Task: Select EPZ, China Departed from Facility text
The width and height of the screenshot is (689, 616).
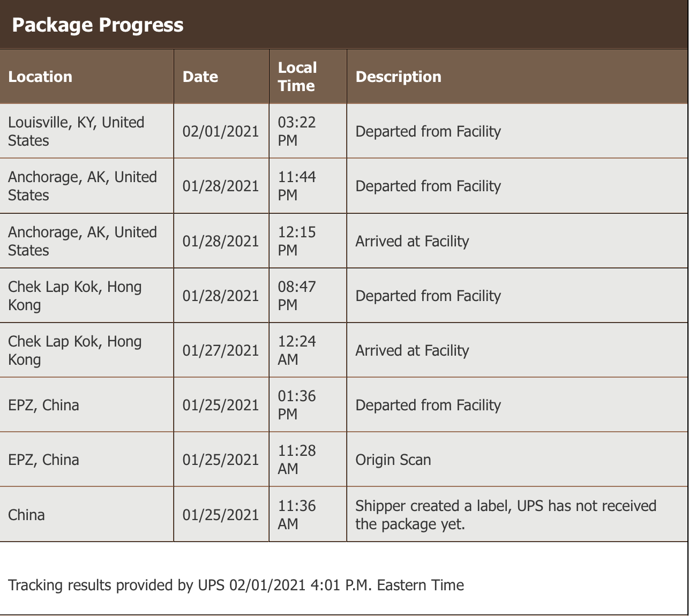Action: [428, 405]
